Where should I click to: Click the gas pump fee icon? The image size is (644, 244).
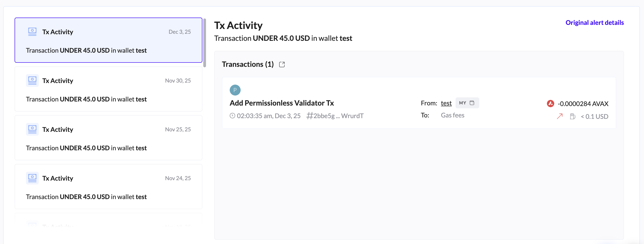572,116
